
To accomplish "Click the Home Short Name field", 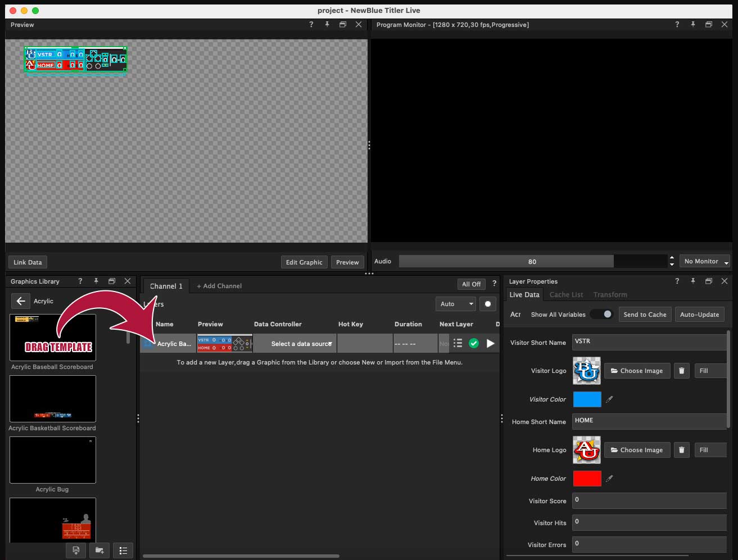I will click(x=649, y=421).
